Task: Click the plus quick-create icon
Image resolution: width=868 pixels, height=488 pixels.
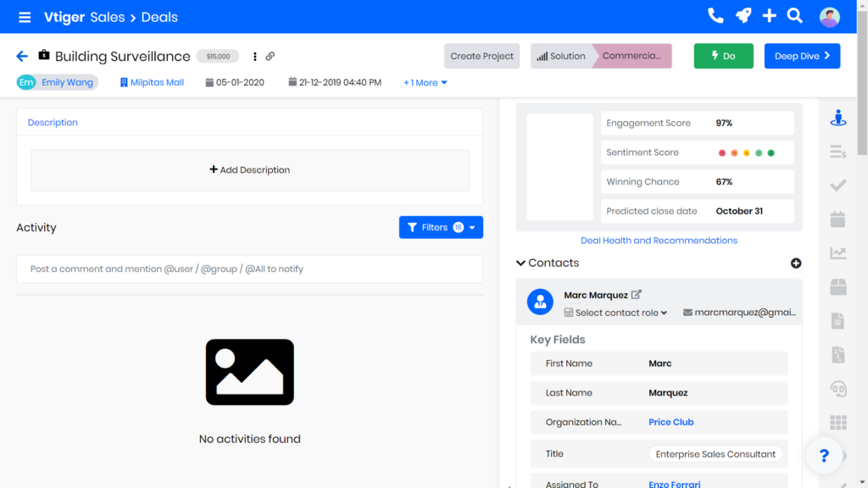Action: 769,16
